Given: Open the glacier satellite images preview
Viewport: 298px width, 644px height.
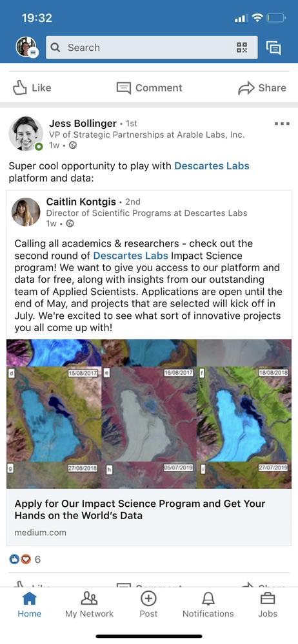Looking at the screenshot, I should pyautogui.click(x=149, y=414).
